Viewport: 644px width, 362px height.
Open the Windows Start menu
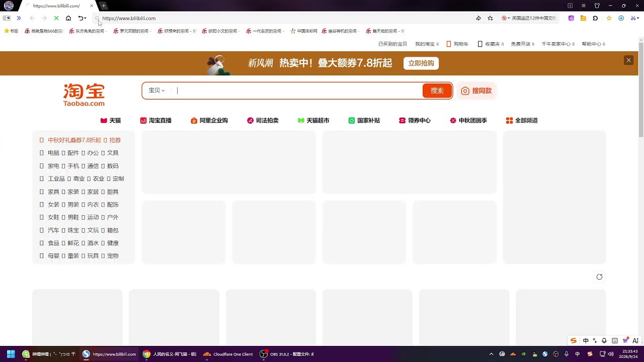[11, 354]
